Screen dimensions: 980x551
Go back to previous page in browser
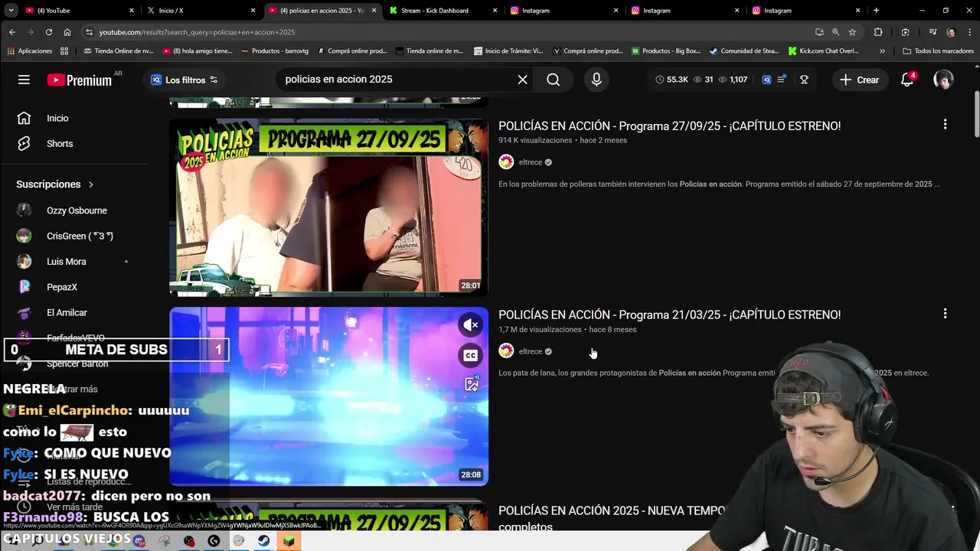[x=12, y=32]
